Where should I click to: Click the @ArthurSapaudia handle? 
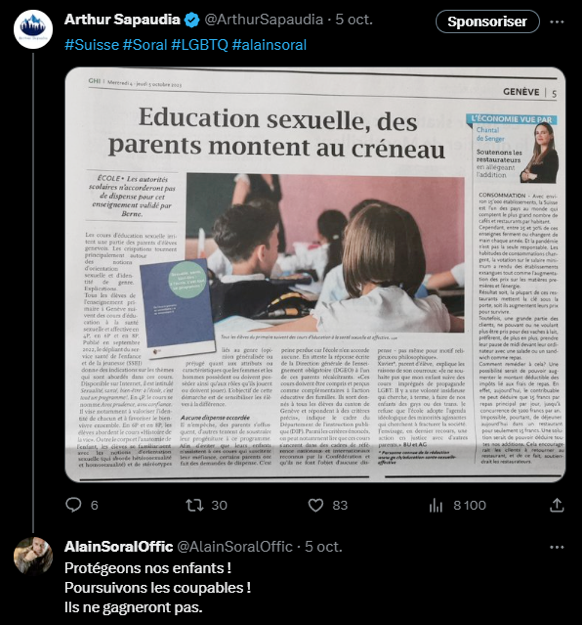[x=263, y=20]
